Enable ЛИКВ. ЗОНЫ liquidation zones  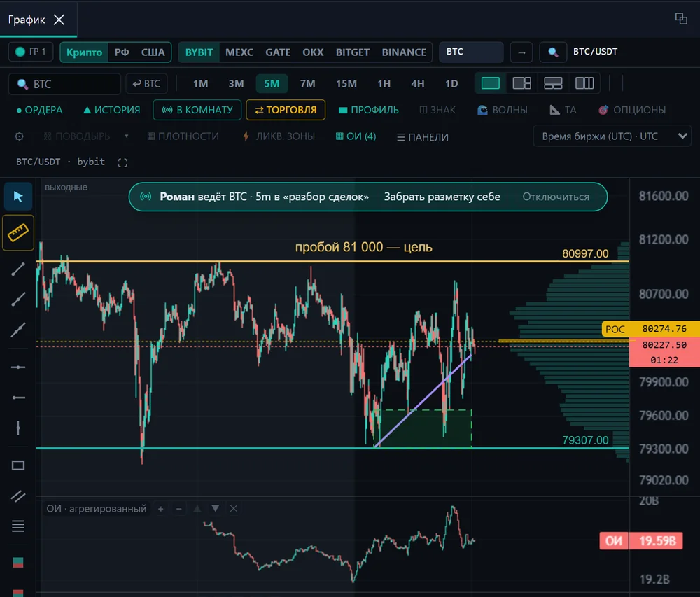click(x=279, y=136)
